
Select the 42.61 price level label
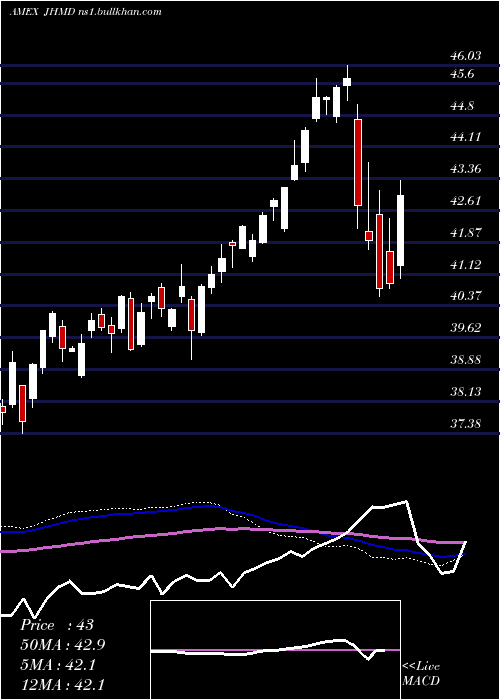tap(466, 201)
